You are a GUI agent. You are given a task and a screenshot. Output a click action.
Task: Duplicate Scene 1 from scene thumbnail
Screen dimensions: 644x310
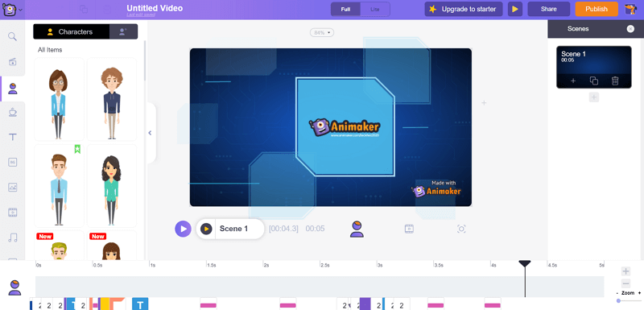[x=594, y=81]
